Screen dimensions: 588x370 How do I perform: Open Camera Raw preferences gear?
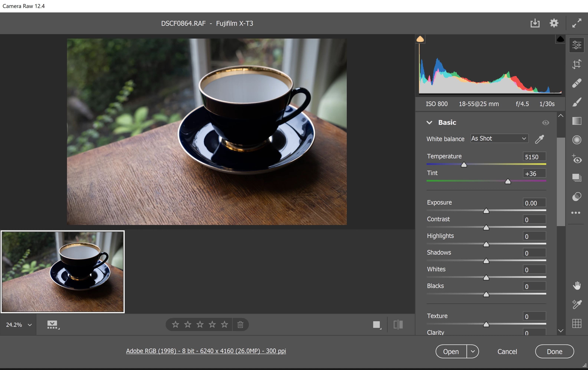tap(554, 23)
